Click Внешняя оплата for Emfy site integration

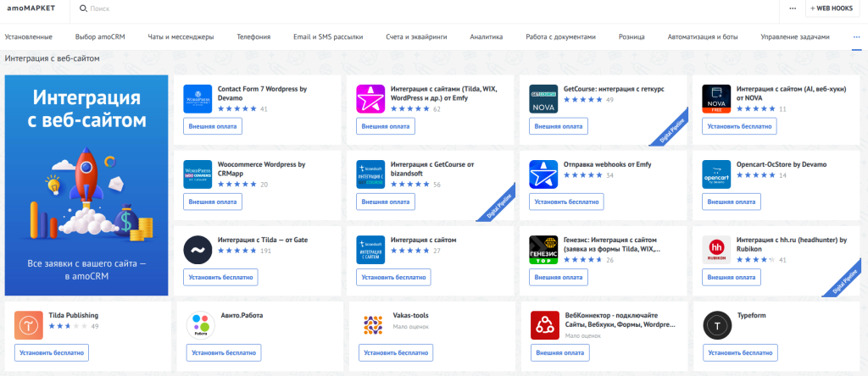[x=386, y=126]
